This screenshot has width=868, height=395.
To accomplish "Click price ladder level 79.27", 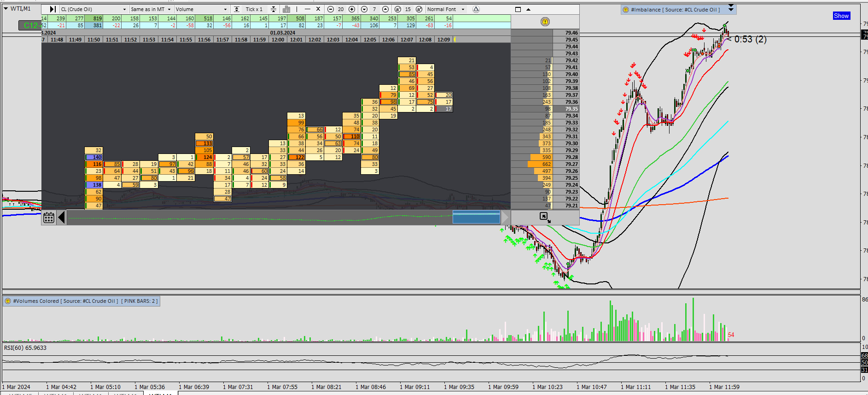I will (x=566, y=164).
